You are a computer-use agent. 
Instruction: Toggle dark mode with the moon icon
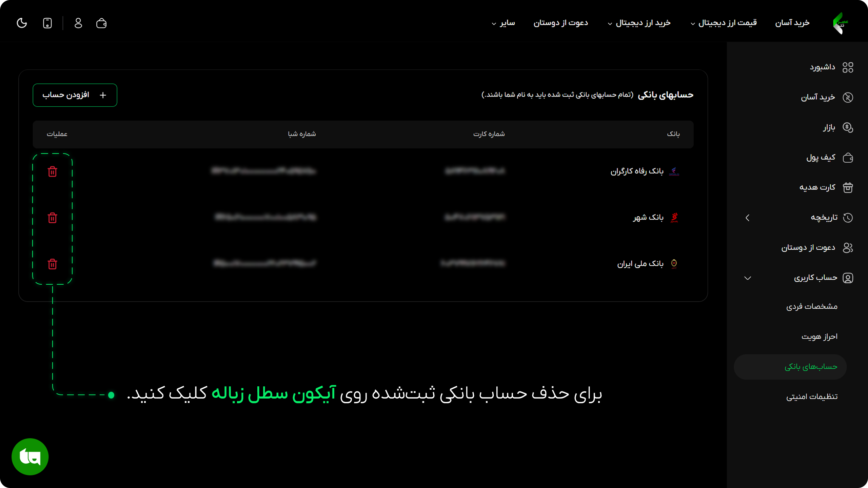(x=22, y=23)
